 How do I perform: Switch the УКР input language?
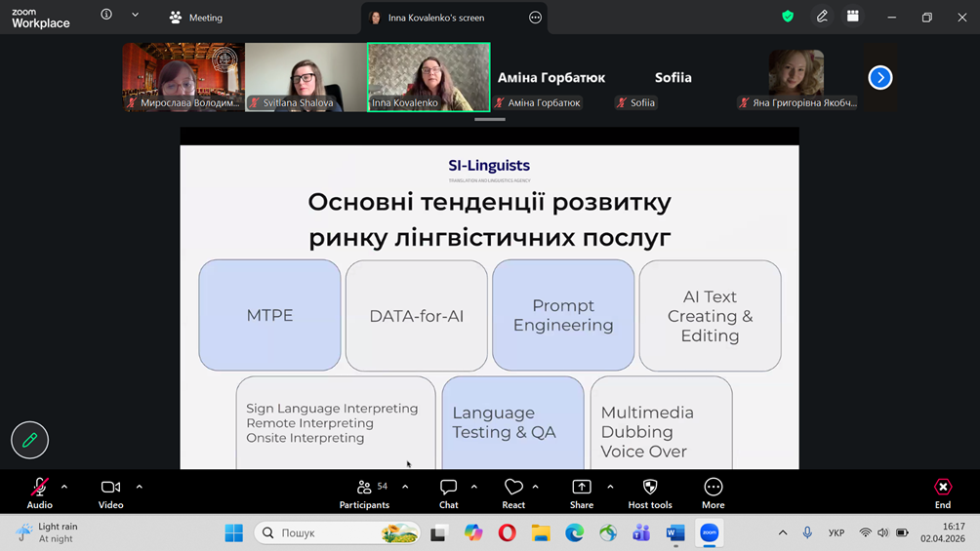coord(837,532)
